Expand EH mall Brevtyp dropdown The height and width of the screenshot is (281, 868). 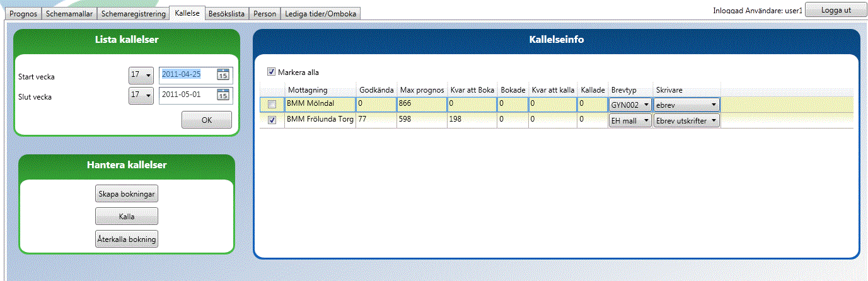tap(630, 120)
